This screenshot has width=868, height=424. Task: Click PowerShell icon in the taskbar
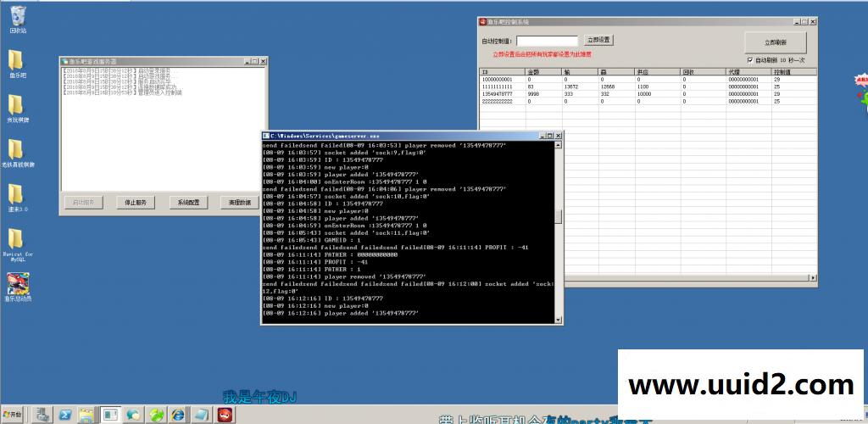point(64,415)
